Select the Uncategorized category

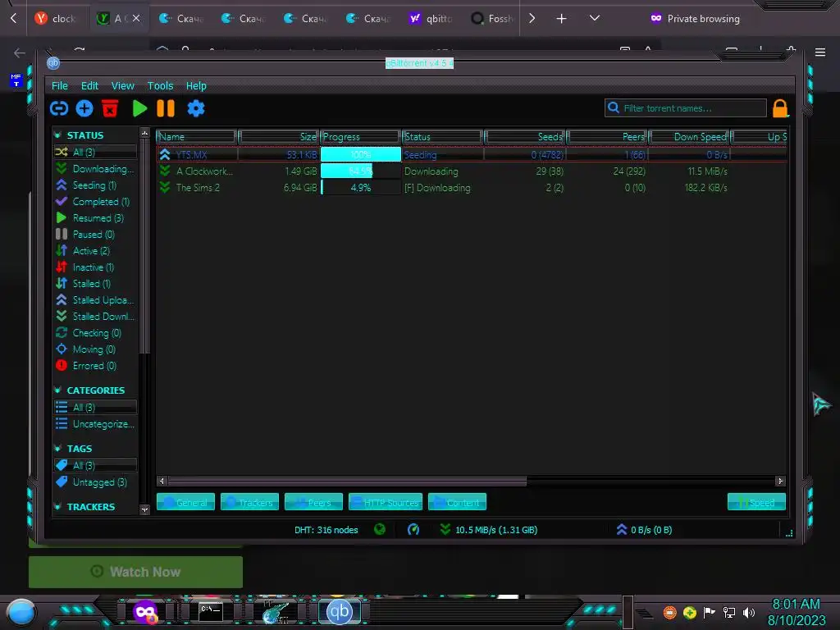click(95, 424)
